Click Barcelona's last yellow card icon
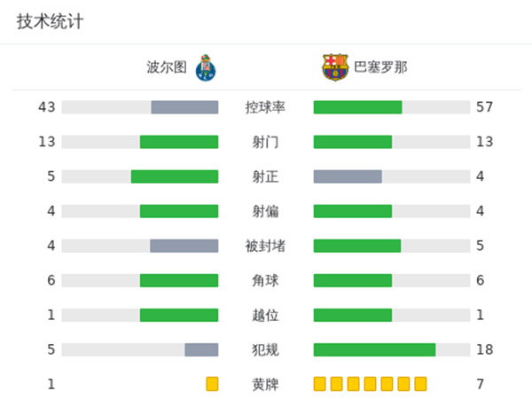532x399 pixels. 420,384
